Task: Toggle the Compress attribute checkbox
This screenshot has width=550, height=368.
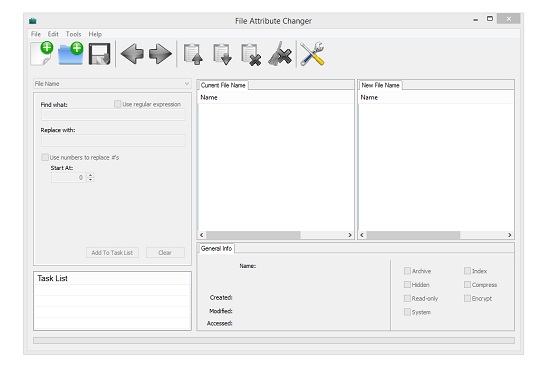Action: click(x=467, y=284)
